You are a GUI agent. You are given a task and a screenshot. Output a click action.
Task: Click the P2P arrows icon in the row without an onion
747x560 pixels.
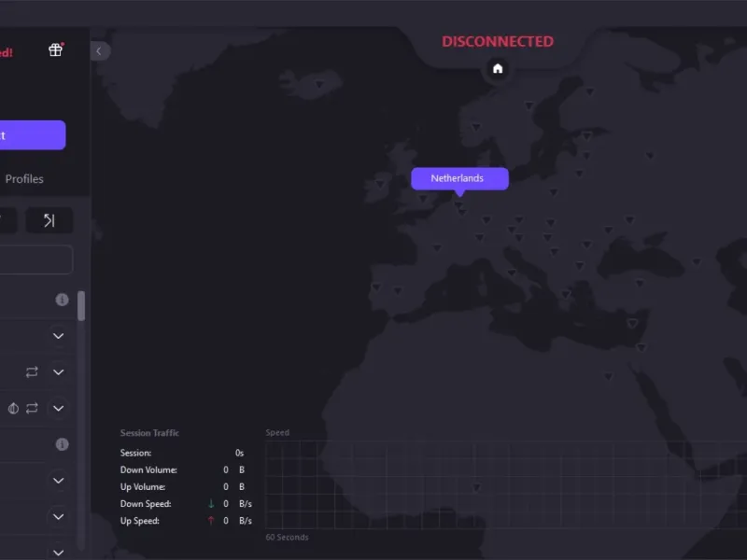click(32, 371)
